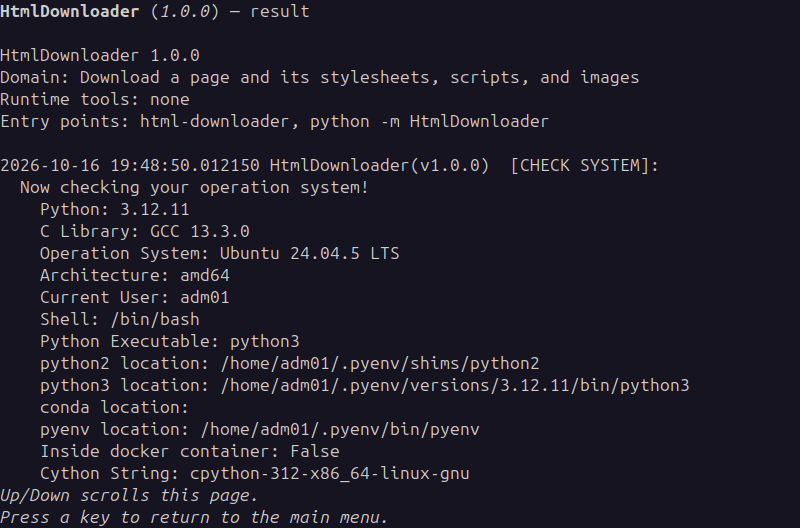This screenshot has height=528, width=800.
Task: Click the C Library GCC 13.3.0 line
Action: 145,231
